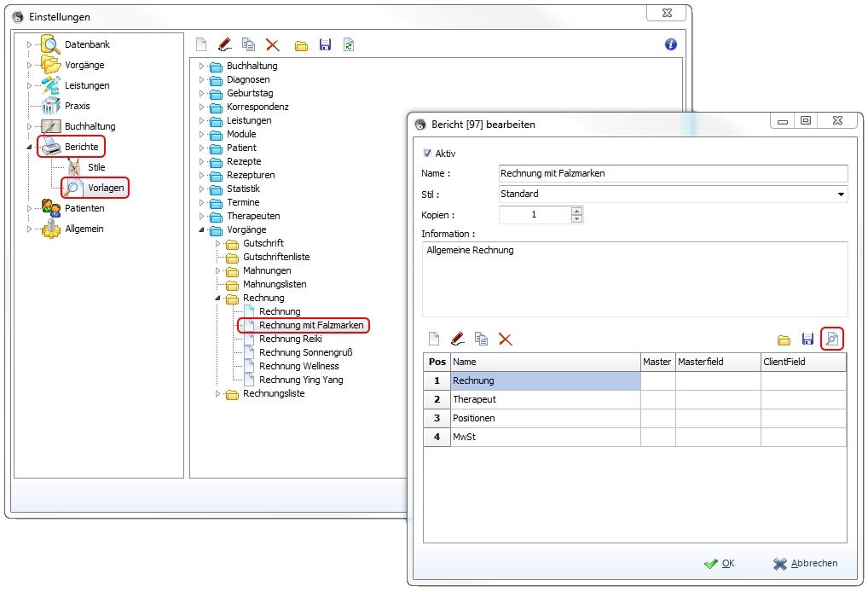868x592 pixels.
Task: Click New template icon in Einstellungen toolbar
Action: click(201, 44)
